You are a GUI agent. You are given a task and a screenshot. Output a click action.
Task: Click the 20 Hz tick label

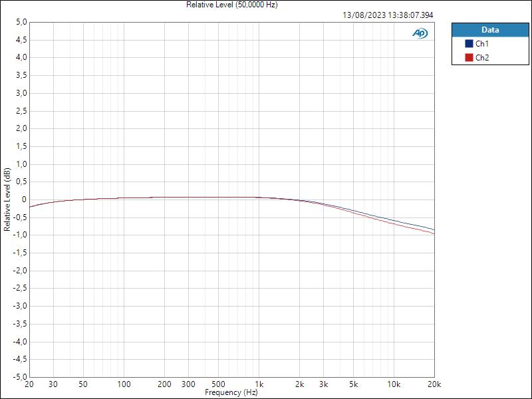point(28,384)
